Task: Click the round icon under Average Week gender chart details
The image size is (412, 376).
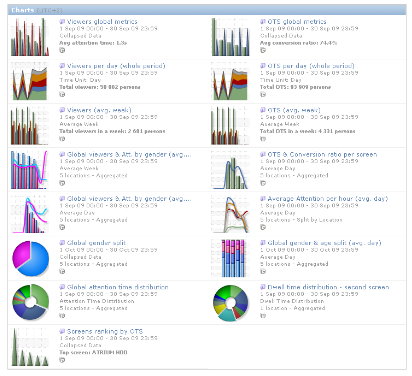Action: click(x=62, y=183)
